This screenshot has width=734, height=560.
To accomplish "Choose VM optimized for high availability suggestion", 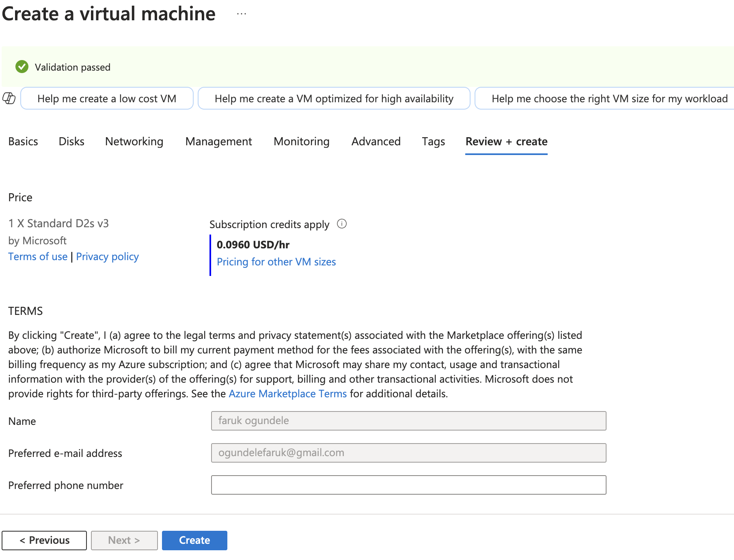I will click(x=334, y=99).
